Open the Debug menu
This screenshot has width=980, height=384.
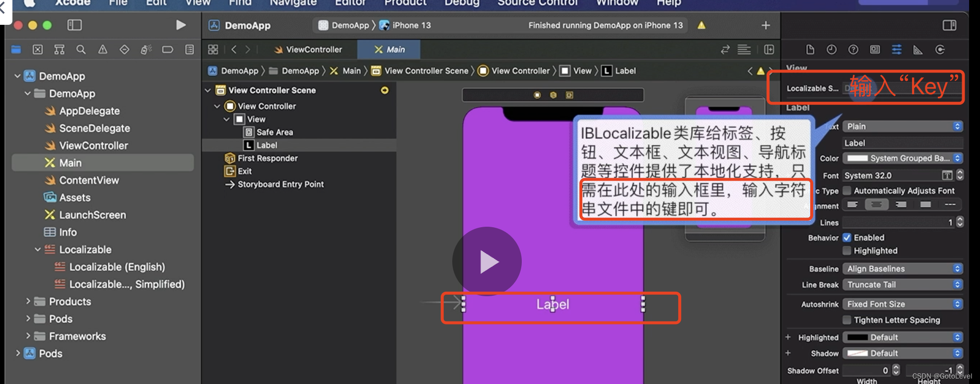(x=462, y=3)
